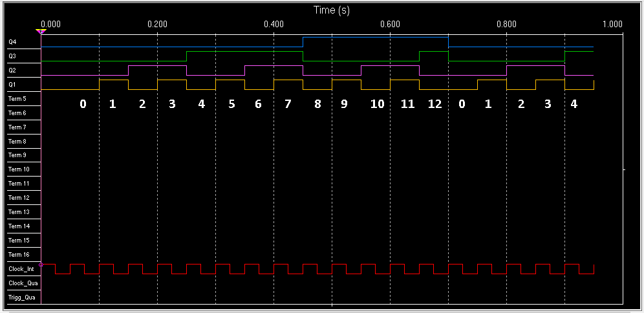Viewport: 644px width, 313px height.
Task: Select the count annotation 10
Action: tap(377, 104)
